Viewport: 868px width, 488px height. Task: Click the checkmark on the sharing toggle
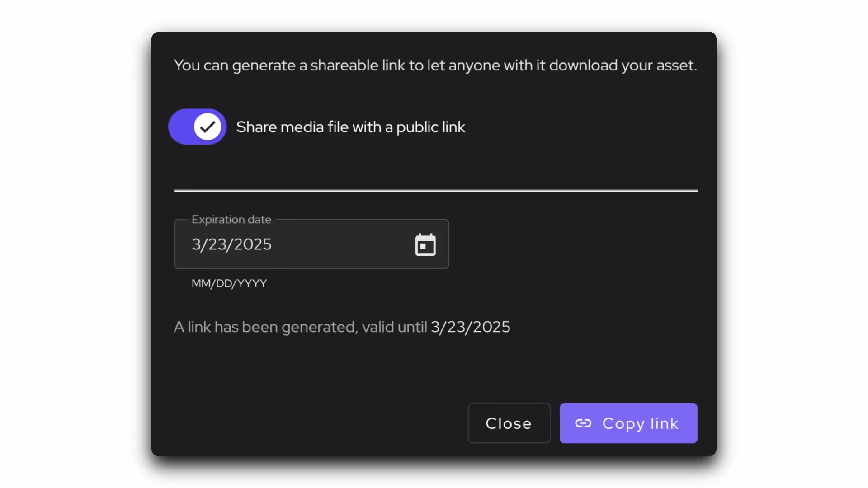coord(207,127)
